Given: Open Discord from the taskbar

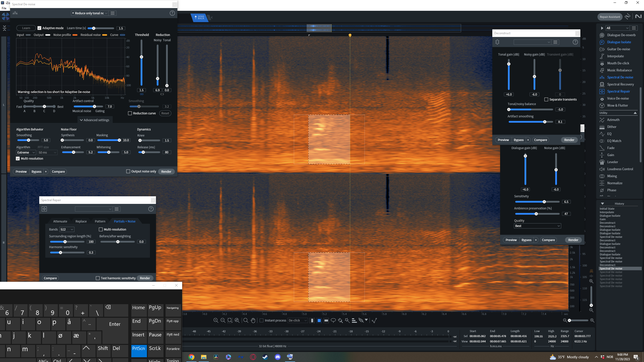Looking at the screenshot, I should (x=278, y=357).
